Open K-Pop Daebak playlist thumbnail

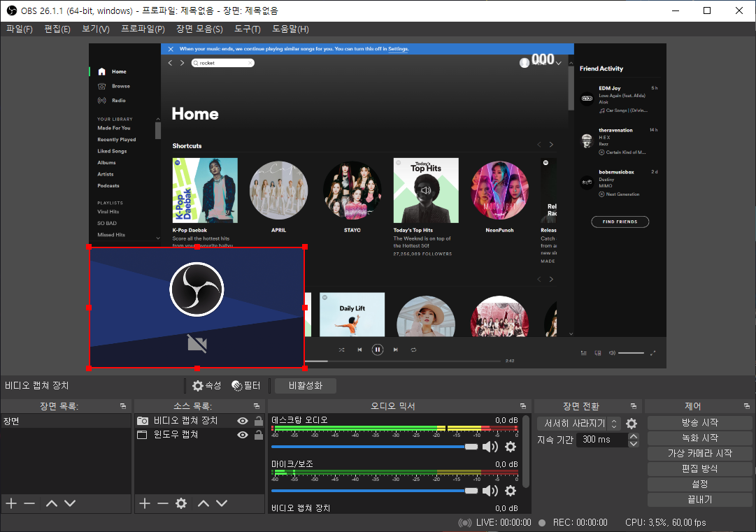click(205, 190)
